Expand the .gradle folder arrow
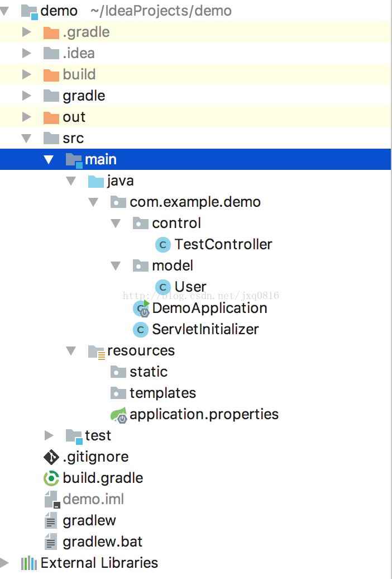Viewport: 392px width, 579px height. click(x=26, y=32)
